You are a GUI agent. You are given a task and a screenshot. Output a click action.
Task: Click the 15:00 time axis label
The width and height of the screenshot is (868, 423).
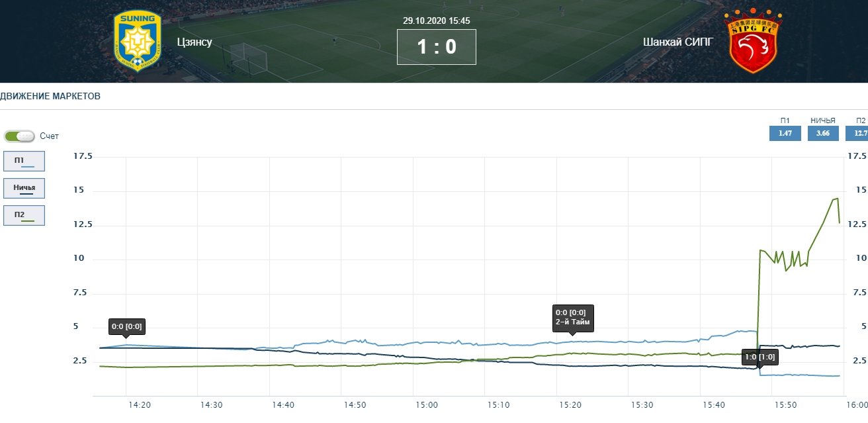coord(426,404)
